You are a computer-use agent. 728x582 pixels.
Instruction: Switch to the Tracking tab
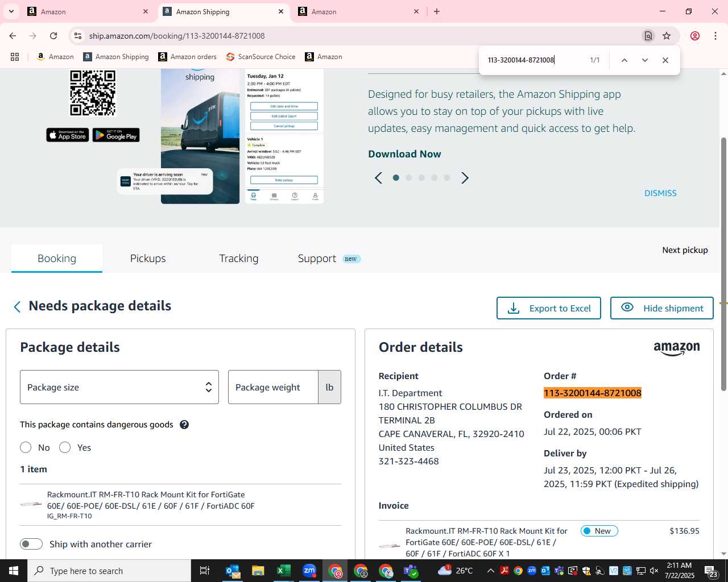click(x=239, y=259)
